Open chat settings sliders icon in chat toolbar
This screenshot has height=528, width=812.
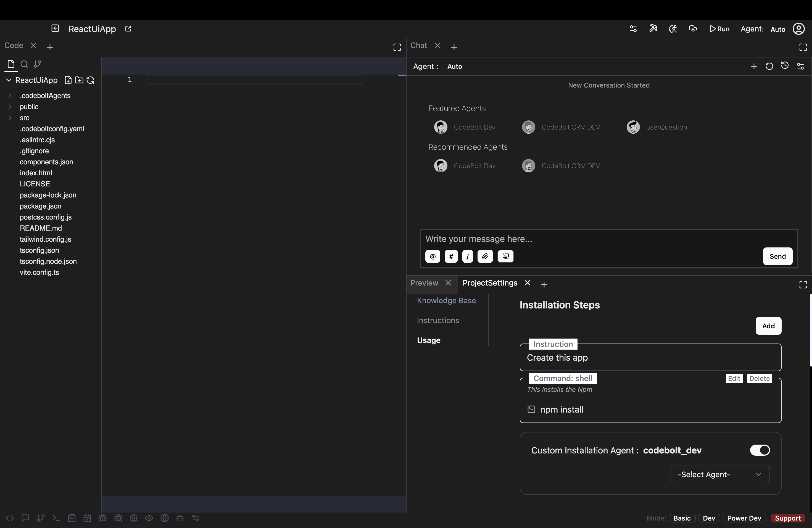(800, 66)
